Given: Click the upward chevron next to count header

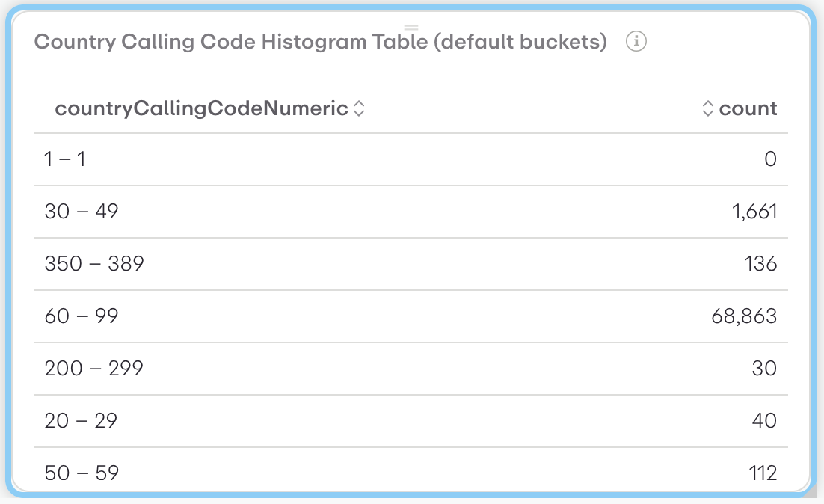Looking at the screenshot, I should pyautogui.click(x=708, y=104).
